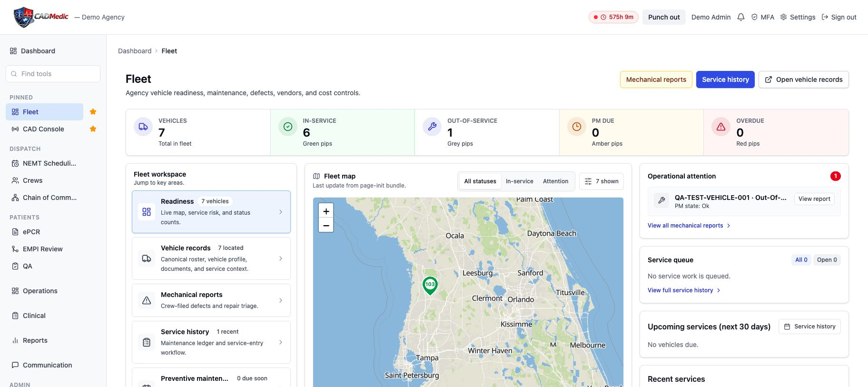The image size is (868, 387).
Task: Click the Service history clipboard card icon
Action: pyautogui.click(x=147, y=342)
